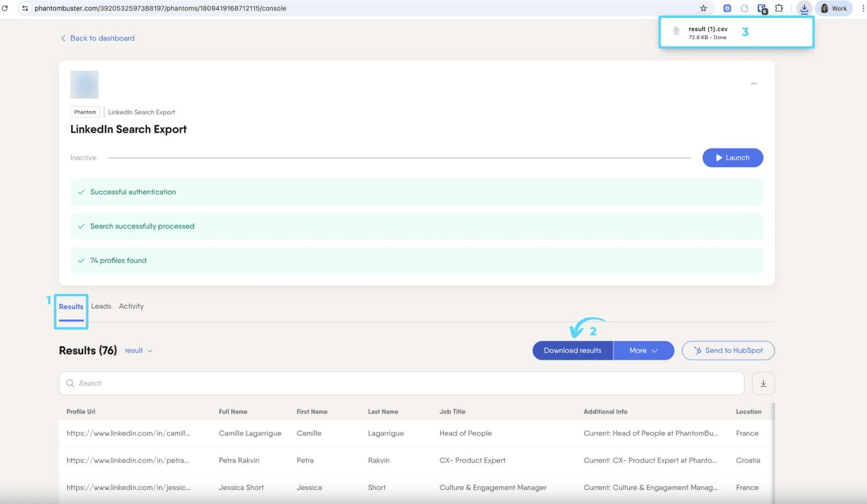Click the CX- Product Expert job title

(x=472, y=460)
